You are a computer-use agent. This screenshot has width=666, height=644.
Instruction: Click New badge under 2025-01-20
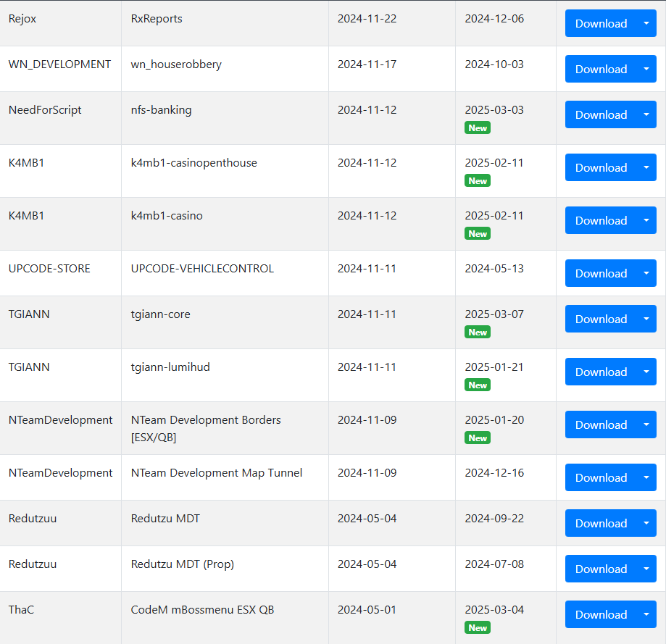478,438
